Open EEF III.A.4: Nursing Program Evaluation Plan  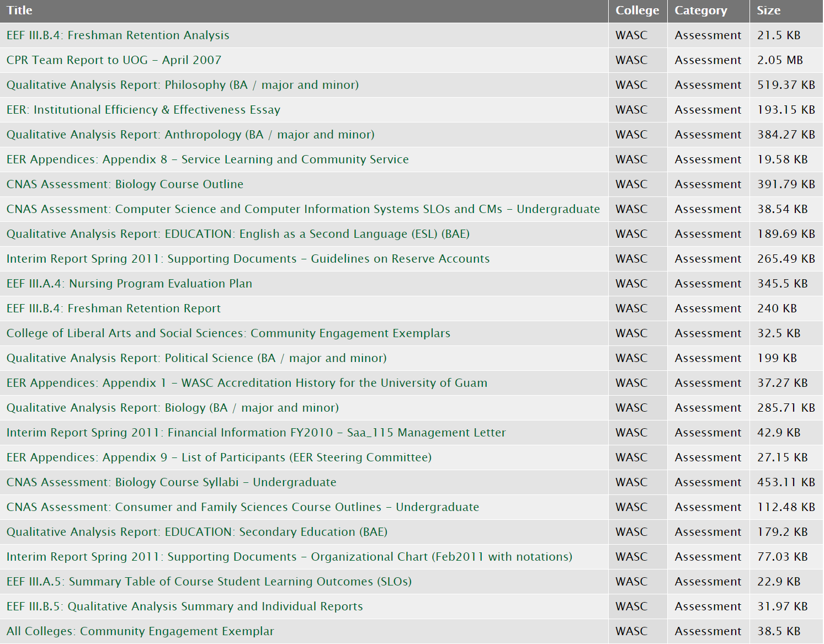click(129, 284)
